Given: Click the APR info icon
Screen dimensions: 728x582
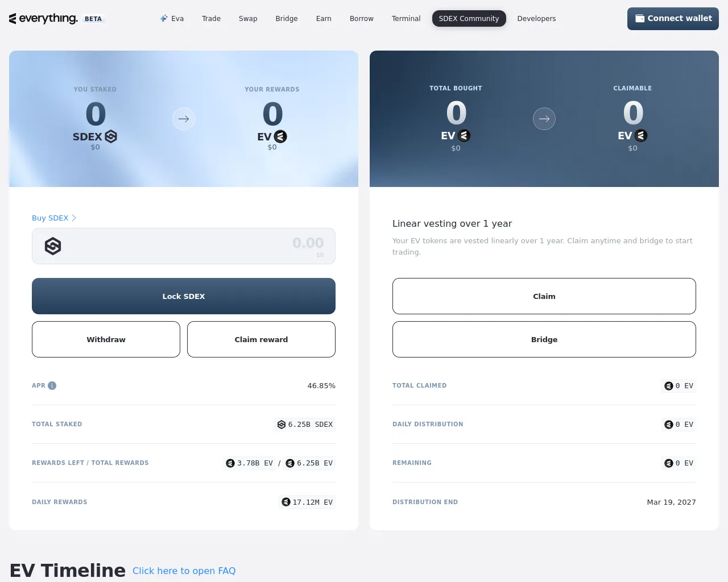Looking at the screenshot, I should (52, 385).
